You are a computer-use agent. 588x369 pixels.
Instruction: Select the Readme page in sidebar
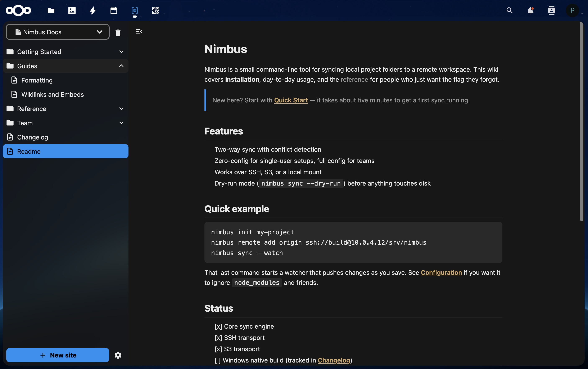[65, 151]
